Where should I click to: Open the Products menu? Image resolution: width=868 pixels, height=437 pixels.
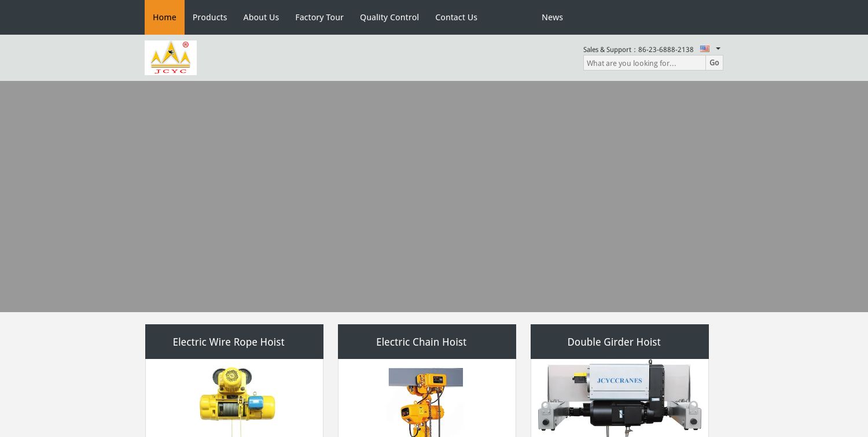(x=209, y=17)
